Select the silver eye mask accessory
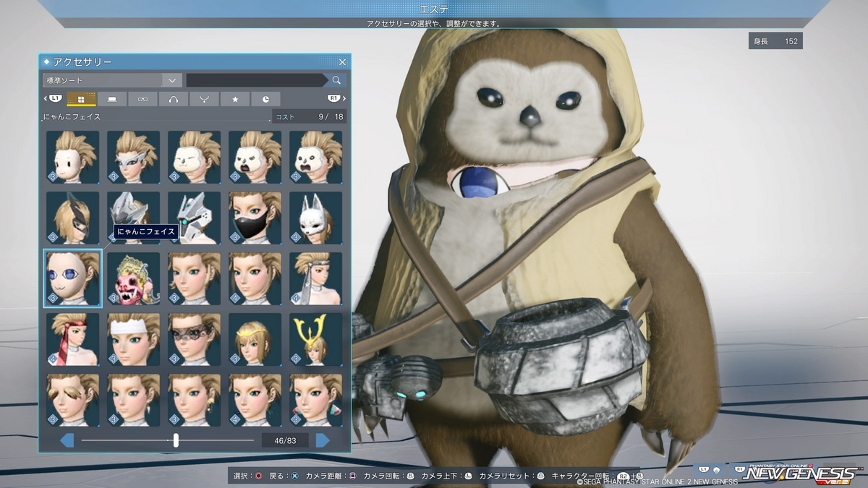This screenshot has width=868, height=488. (134, 157)
